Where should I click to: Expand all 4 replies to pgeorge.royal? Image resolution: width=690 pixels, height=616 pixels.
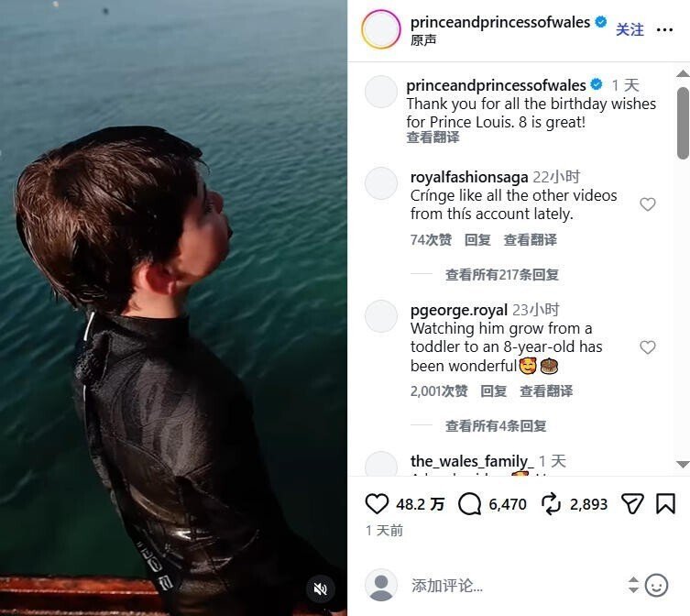pyautogui.click(x=496, y=425)
